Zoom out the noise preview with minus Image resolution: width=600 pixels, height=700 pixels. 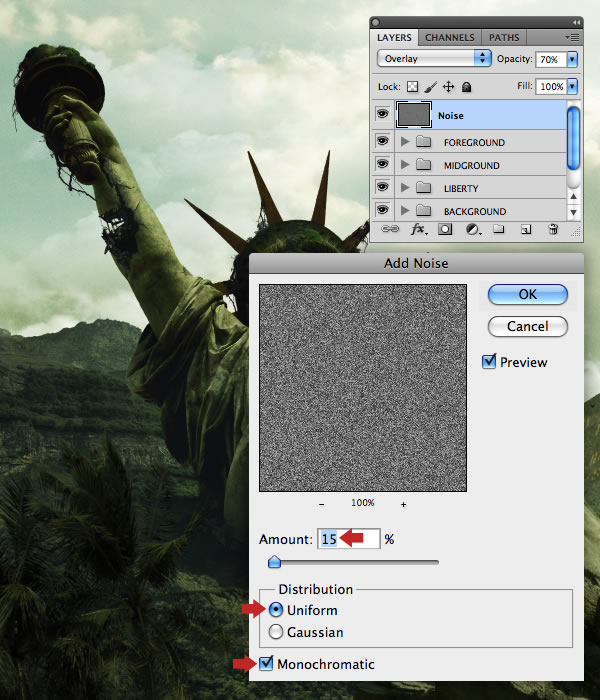click(x=321, y=504)
